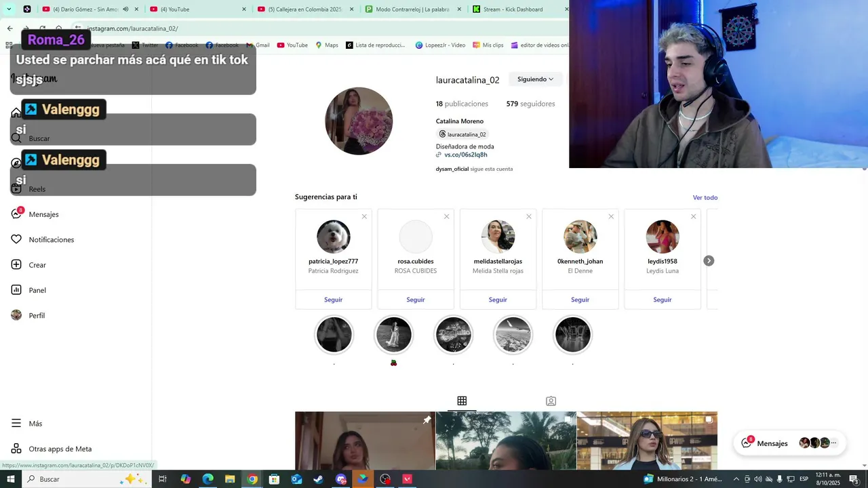The width and height of the screenshot is (868, 488).
Task: Dismiss the melidastellarojas suggestion
Action: click(x=529, y=217)
